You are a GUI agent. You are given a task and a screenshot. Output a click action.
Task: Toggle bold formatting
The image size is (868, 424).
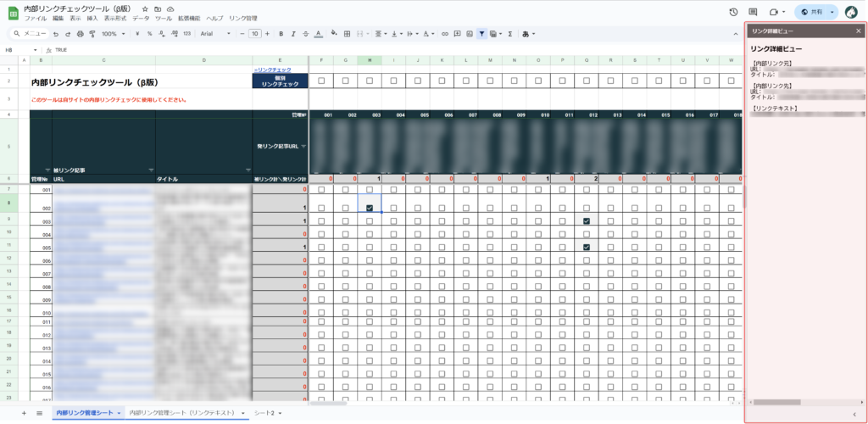281,34
